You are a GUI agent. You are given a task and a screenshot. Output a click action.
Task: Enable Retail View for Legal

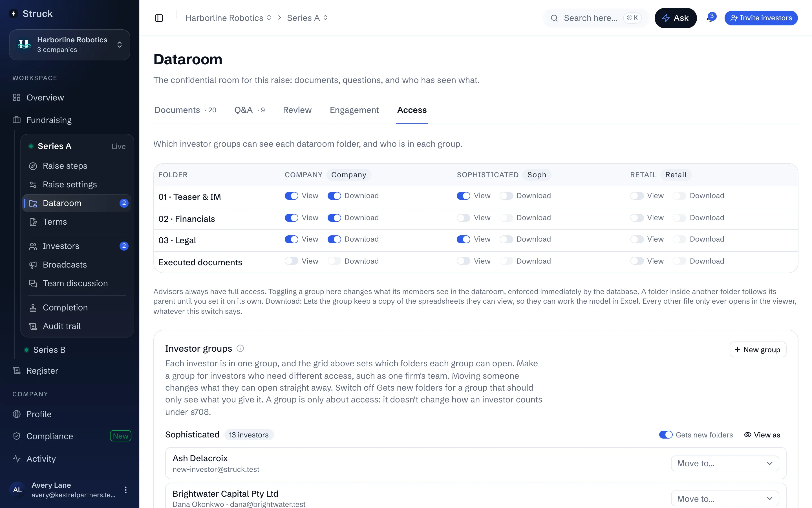[637, 239]
